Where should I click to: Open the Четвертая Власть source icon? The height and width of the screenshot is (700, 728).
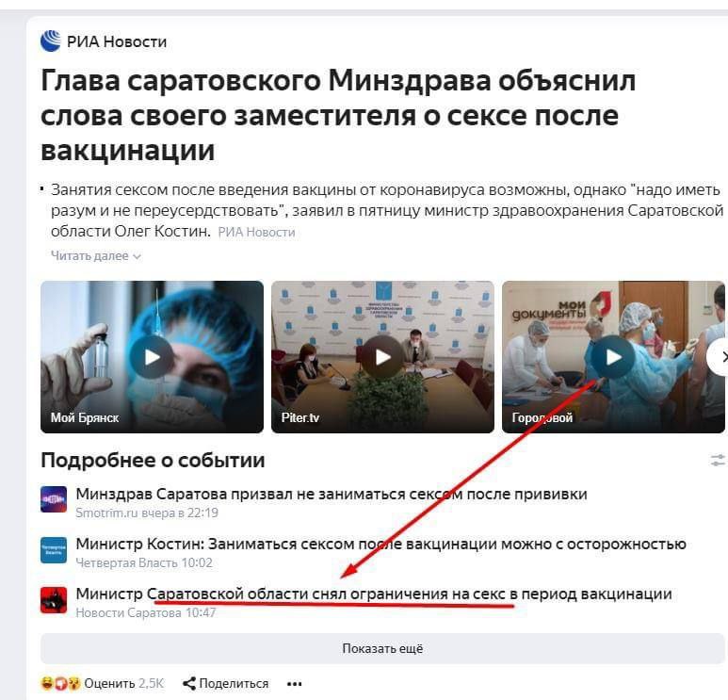click(x=54, y=550)
